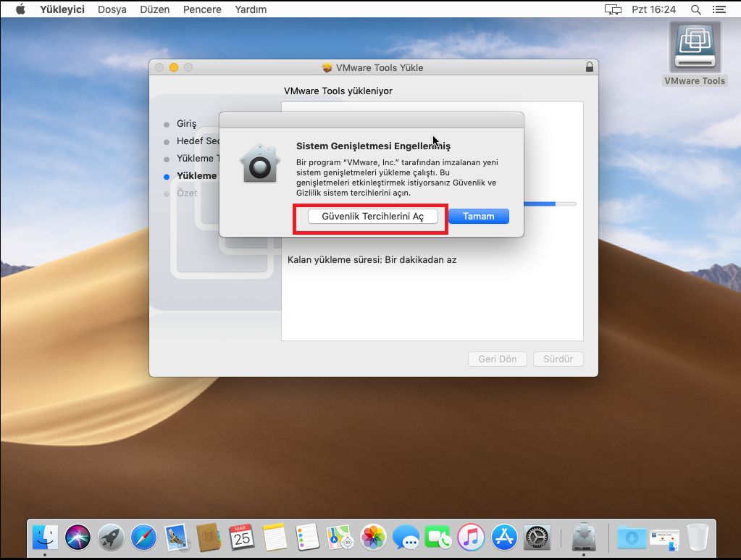Open the Yardım menu

click(251, 9)
